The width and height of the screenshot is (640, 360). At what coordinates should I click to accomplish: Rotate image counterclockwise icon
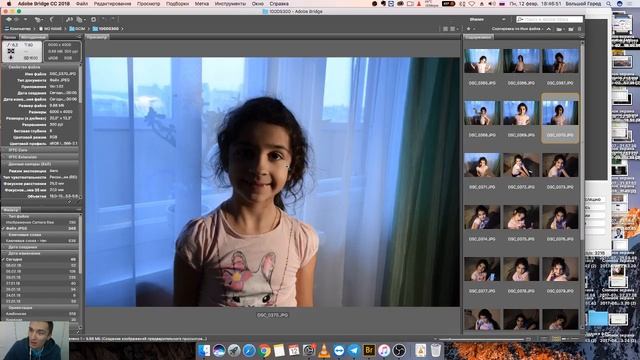click(x=104, y=19)
